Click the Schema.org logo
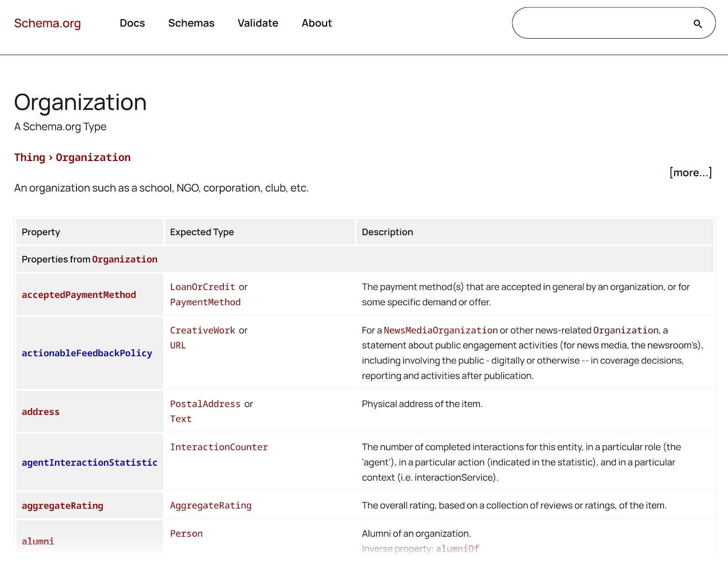 pos(48,23)
